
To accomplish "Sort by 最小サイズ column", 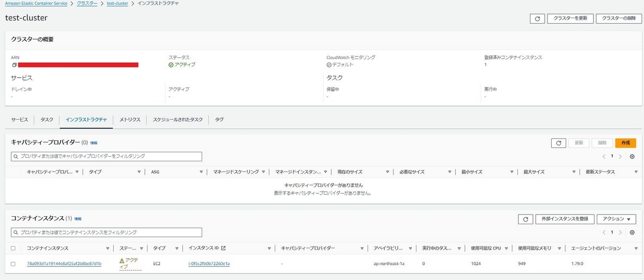I will [511, 172].
